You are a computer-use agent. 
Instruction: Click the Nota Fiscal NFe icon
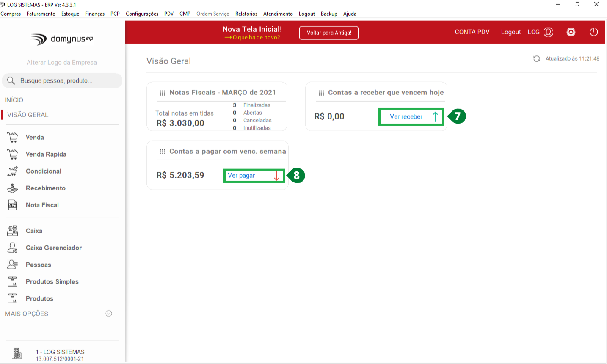point(13,205)
